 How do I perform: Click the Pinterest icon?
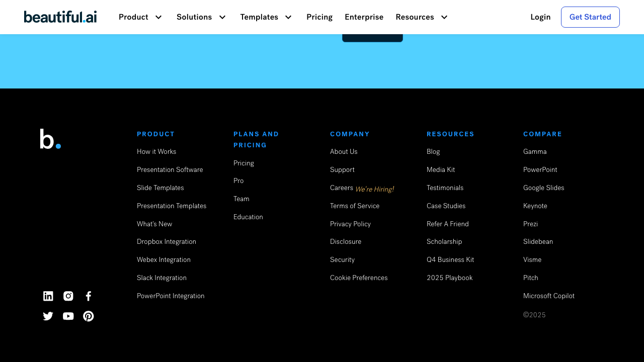point(89,316)
